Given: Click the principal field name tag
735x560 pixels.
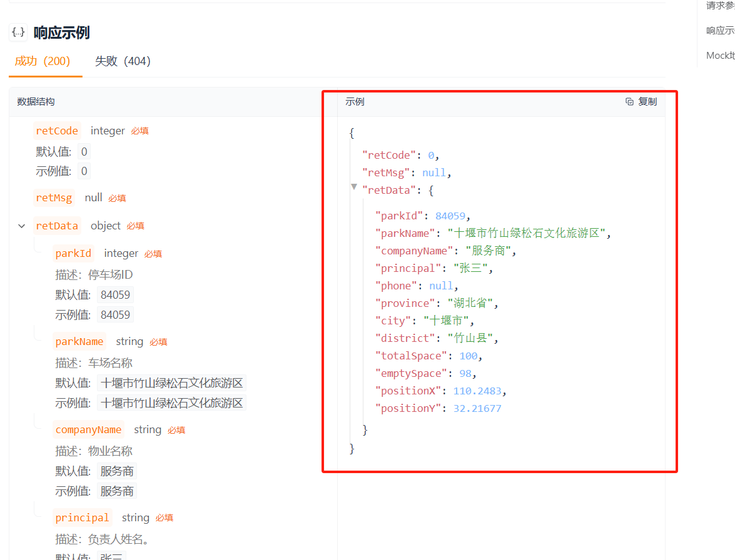Looking at the screenshot, I should [82, 517].
